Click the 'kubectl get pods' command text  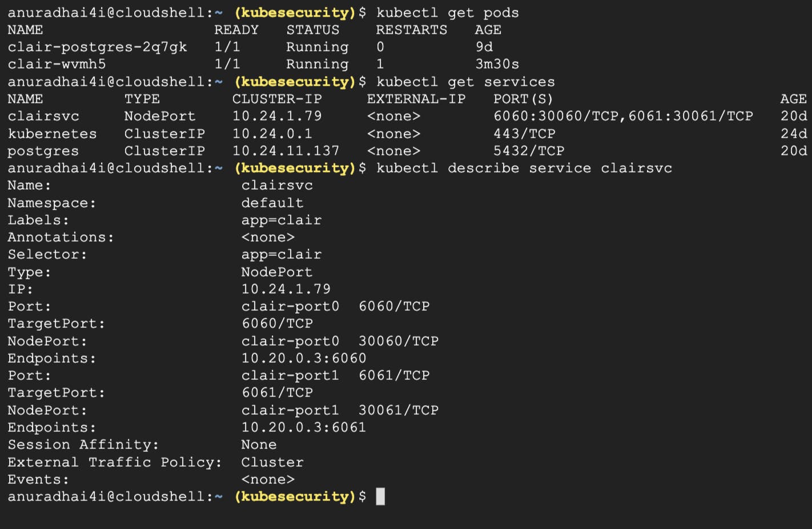[x=448, y=13]
